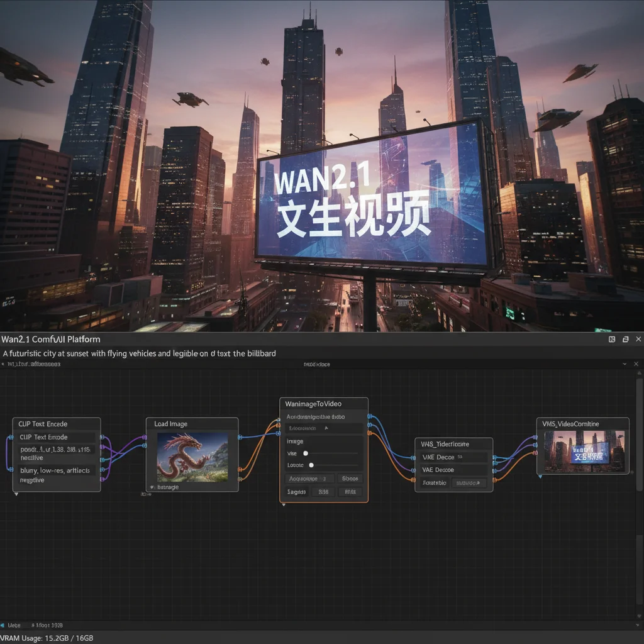Click the red input port on VMS_VideoCombine
This screenshot has width=644, height=644.
pos(535,453)
